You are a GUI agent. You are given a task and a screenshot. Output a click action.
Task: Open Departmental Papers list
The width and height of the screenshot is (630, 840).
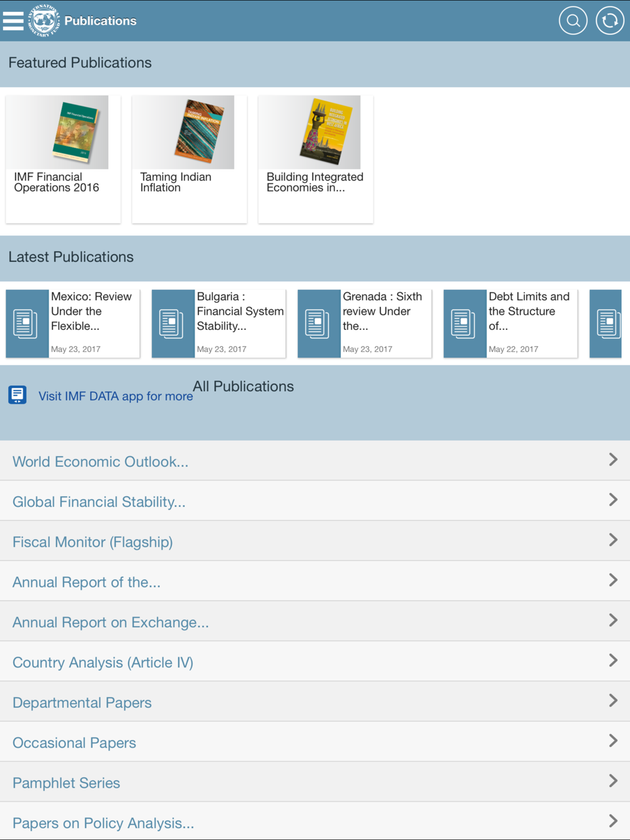315,702
